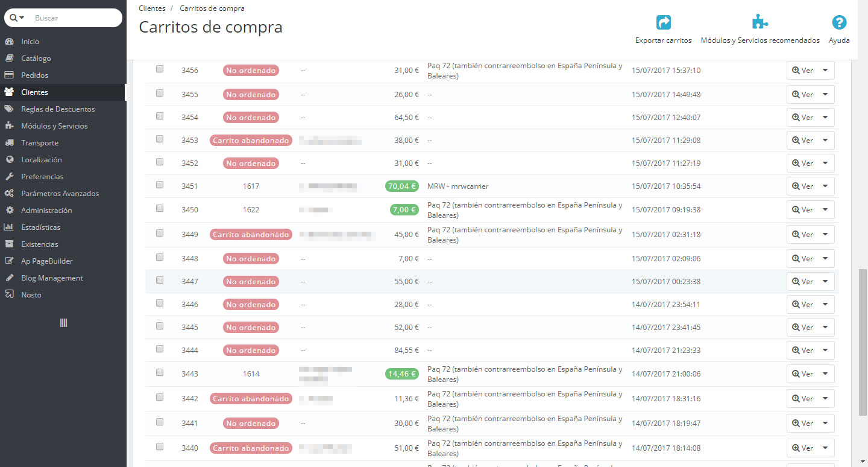Click date 15/07/2017 10:35:54
This screenshot has height=467, width=868.
click(x=666, y=186)
